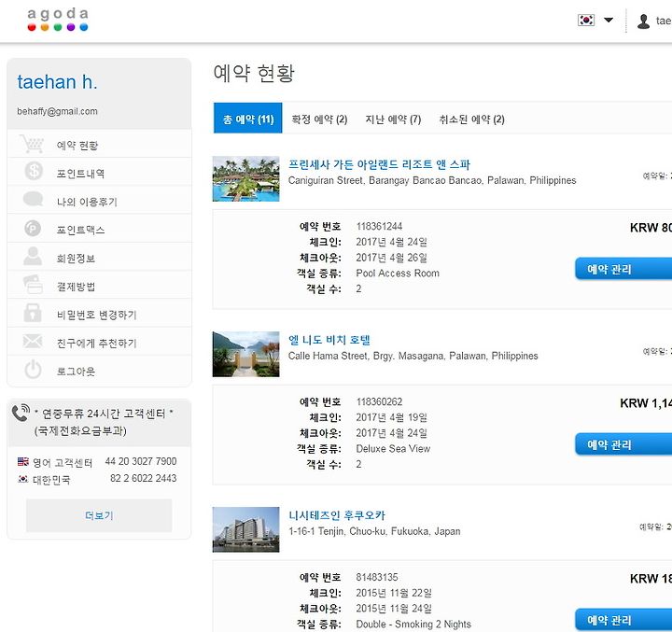Click the Pool Access Room room type
The width and height of the screenshot is (672, 632).
coord(398,274)
